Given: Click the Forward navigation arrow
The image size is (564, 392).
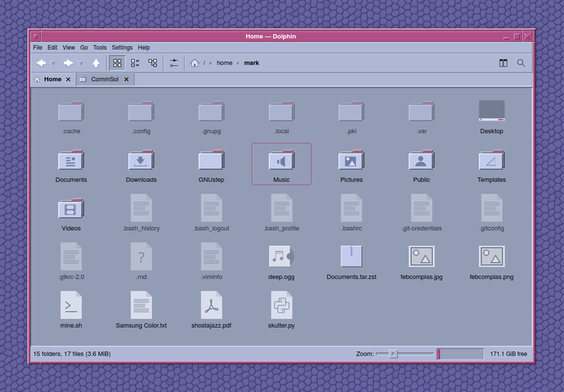Looking at the screenshot, I should 68,63.
